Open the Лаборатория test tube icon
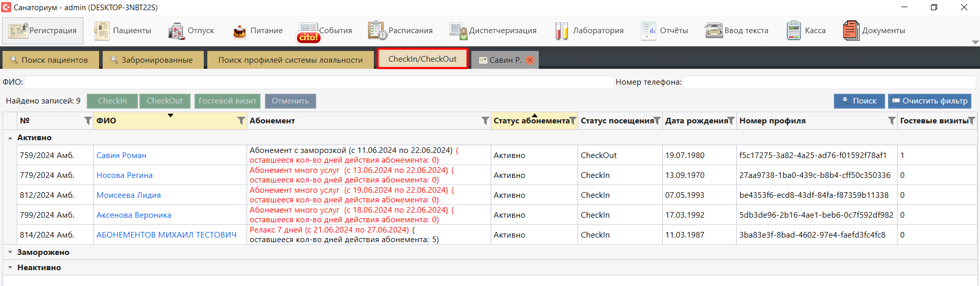This screenshot has height=286, width=980. coord(561,31)
